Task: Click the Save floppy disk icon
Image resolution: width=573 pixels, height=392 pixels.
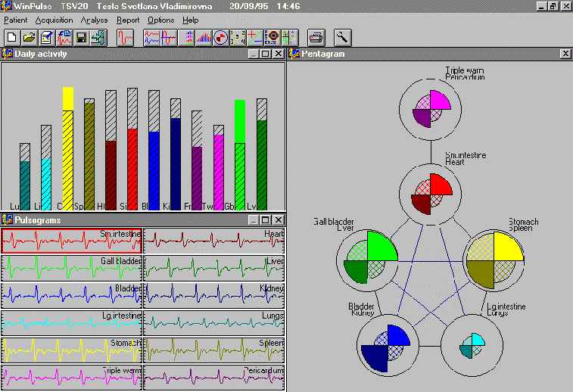Action: pyautogui.click(x=82, y=37)
